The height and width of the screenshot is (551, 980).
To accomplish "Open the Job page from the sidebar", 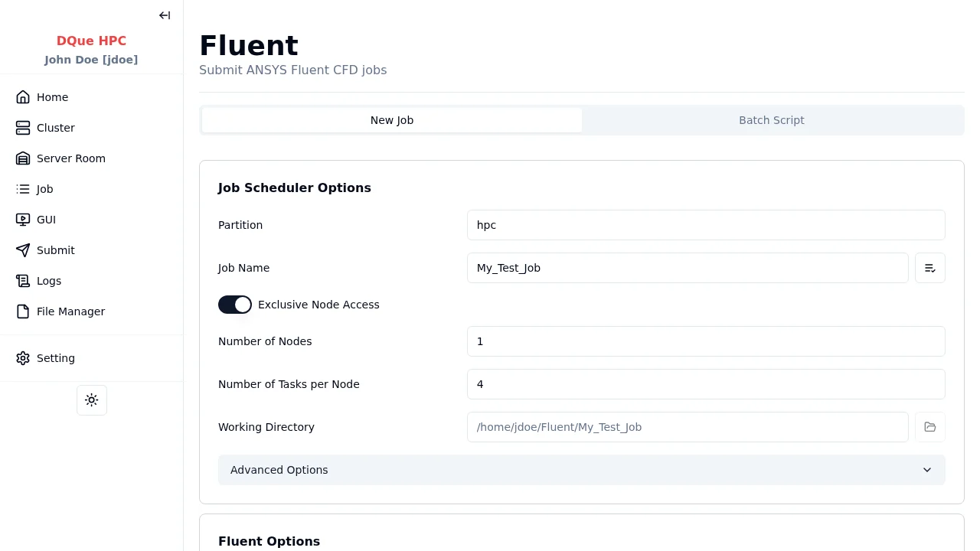I will (x=44, y=189).
